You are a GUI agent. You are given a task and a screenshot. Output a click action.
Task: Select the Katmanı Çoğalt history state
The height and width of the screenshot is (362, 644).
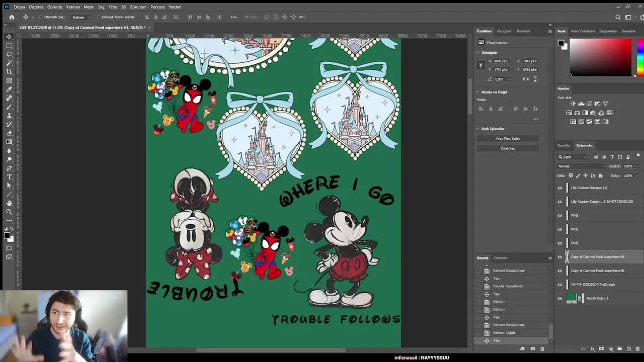504,333
